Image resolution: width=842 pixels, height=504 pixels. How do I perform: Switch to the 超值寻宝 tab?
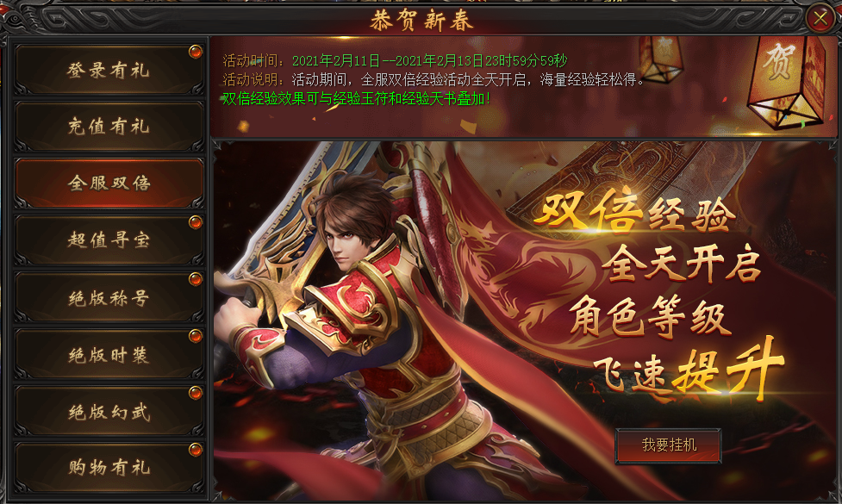click(x=109, y=240)
